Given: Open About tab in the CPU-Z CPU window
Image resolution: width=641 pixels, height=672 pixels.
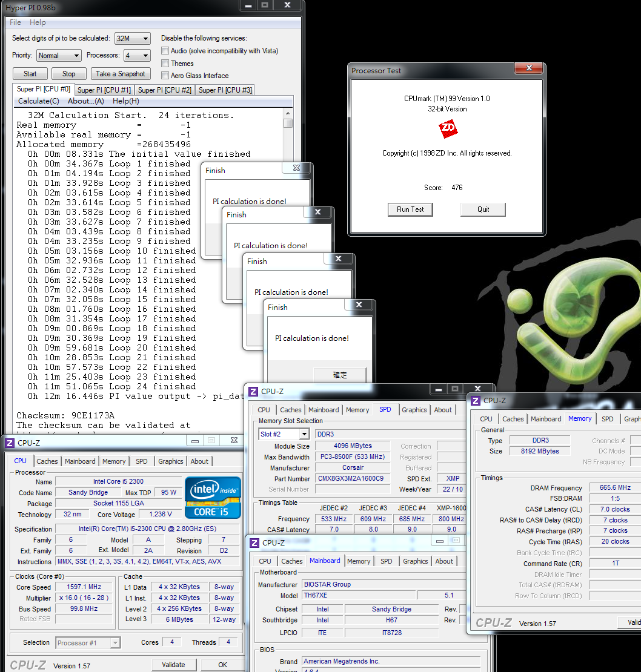Looking at the screenshot, I should pos(199,461).
